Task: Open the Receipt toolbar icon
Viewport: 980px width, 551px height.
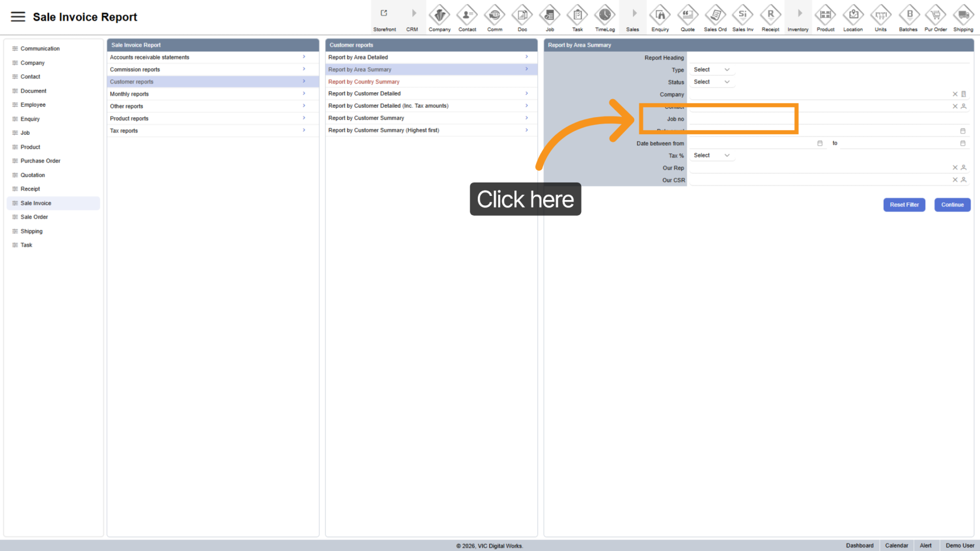Action: point(770,15)
